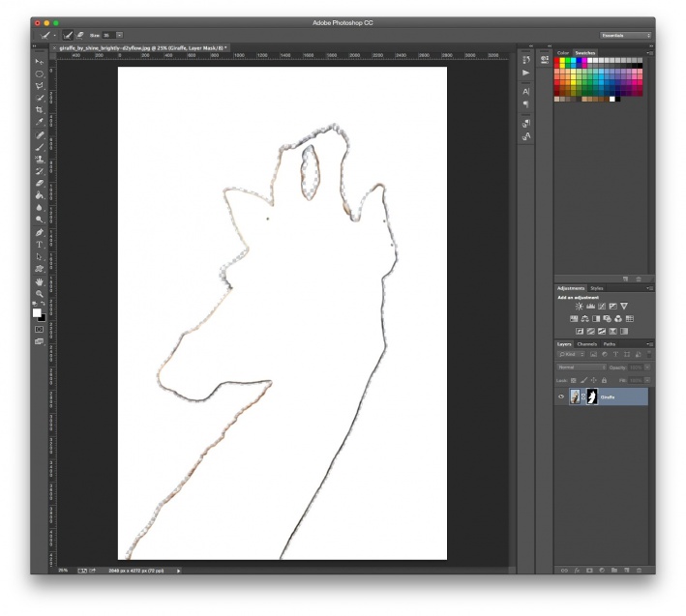Delete layer using trash icon

[640, 570]
